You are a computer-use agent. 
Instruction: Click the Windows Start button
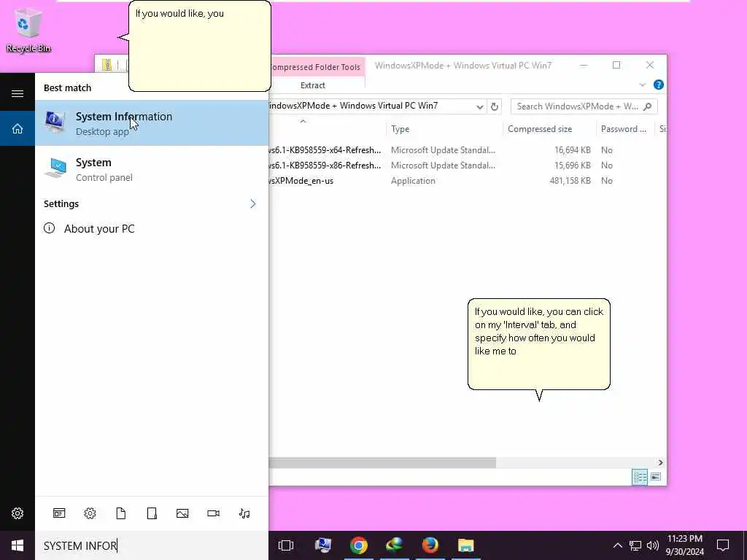click(18, 545)
